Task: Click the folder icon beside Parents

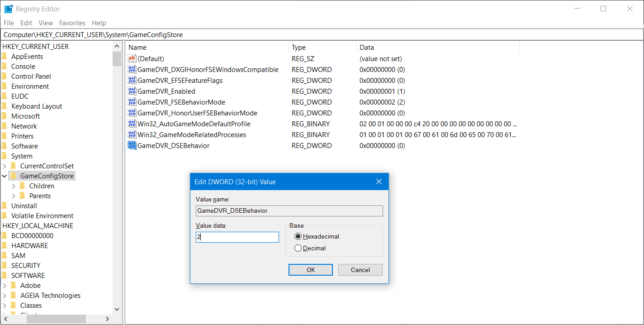Action: (23, 196)
